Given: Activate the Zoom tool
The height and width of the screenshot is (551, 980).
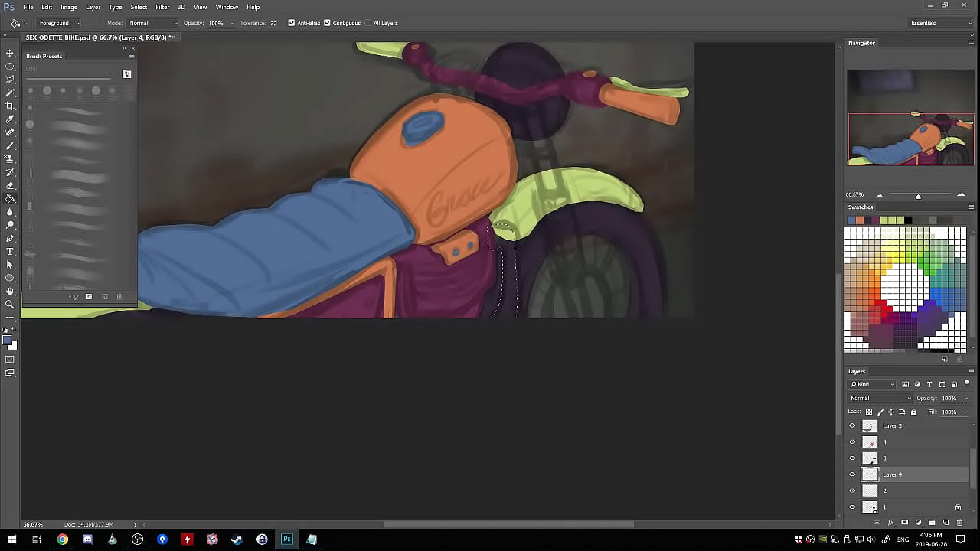Looking at the screenshot, I should pos(10,305).
